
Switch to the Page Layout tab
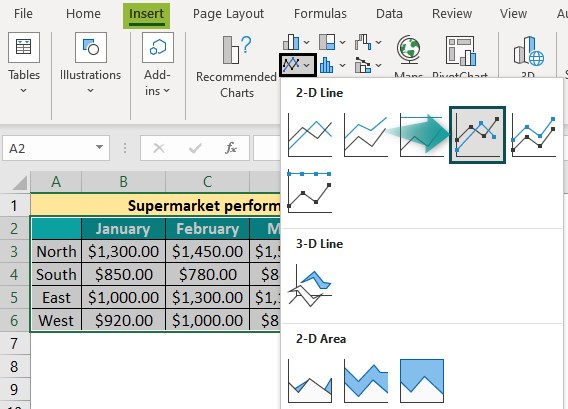[228, 14]
